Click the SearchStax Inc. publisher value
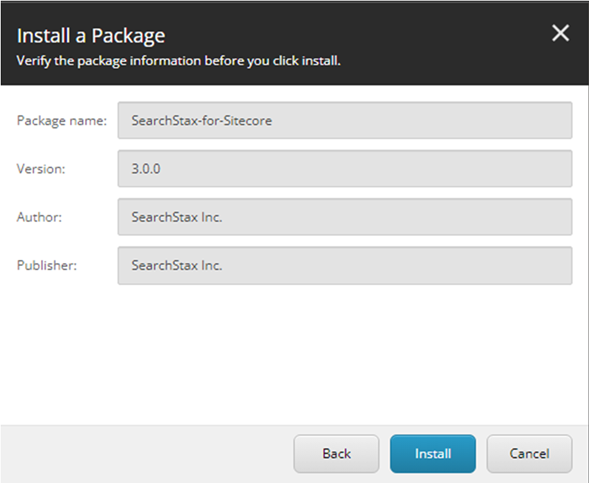Viewport: 589px width, 483px height. pos(177,266)
